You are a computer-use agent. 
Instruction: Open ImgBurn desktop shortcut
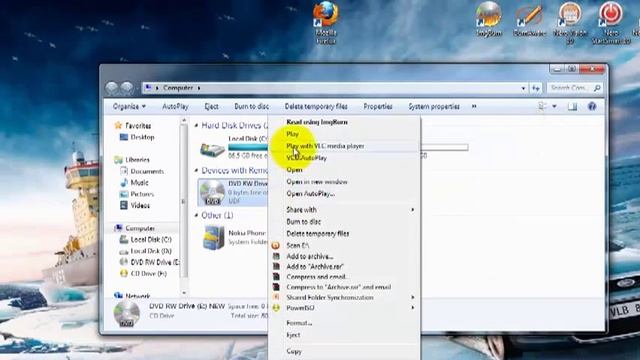tap(489, 19)
